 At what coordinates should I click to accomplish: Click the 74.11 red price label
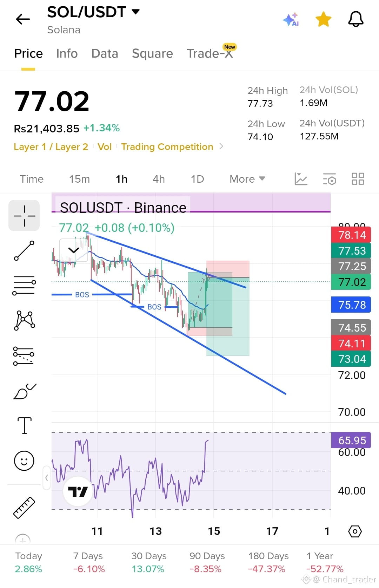(351, 344)
